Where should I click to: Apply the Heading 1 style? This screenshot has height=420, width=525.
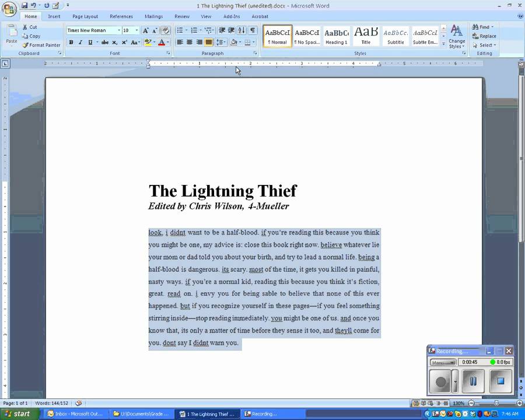click(x=337, y=36)
